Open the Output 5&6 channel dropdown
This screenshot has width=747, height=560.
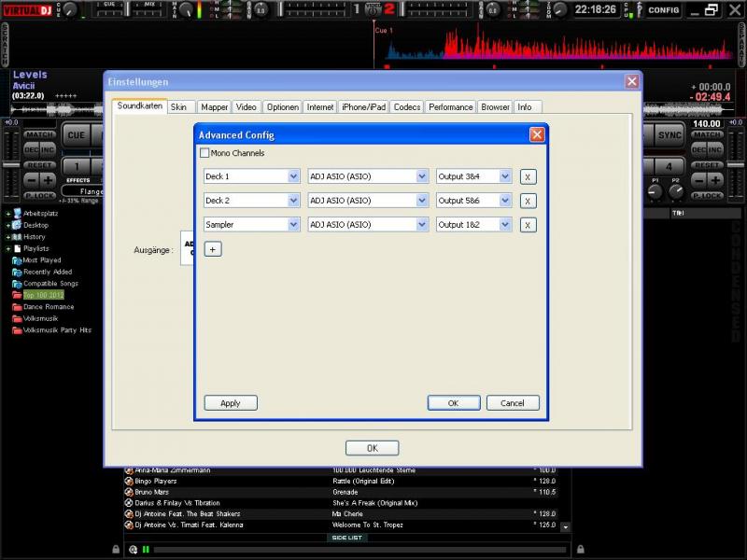pyautogui.click(x=474, y=201)
